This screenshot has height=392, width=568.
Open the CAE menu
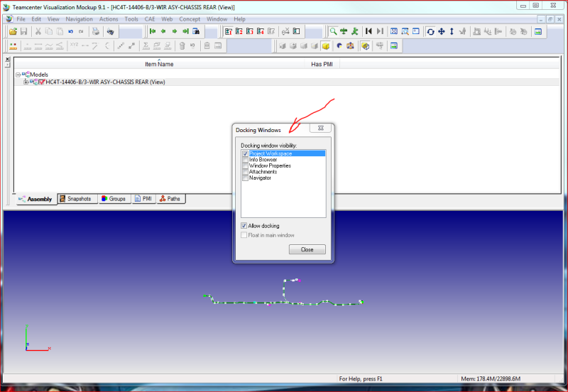(150, 19)
